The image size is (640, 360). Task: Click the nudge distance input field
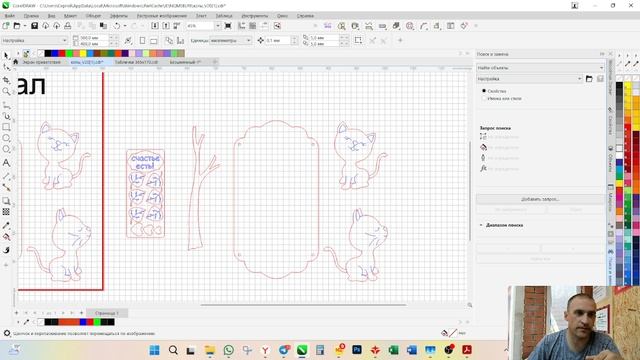pyautogui.click(x=278, y=40)
